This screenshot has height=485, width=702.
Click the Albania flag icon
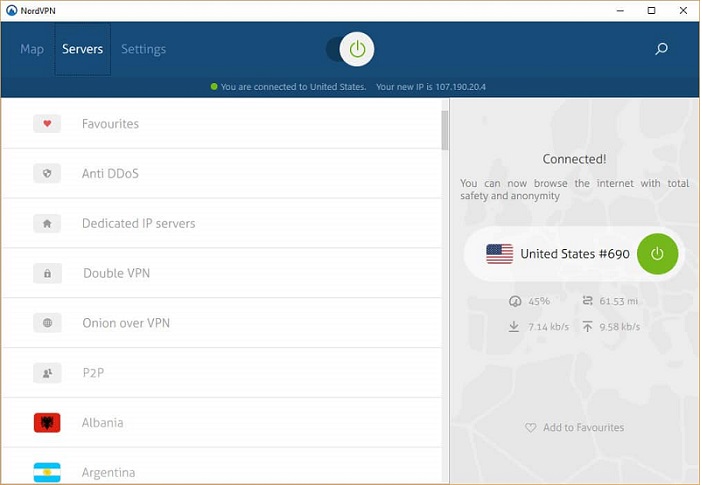(47, 423)
